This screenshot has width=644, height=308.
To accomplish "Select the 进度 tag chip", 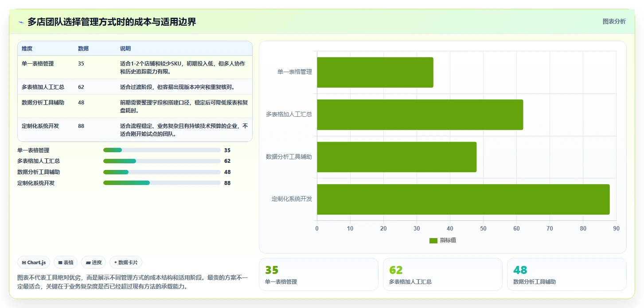I will click(x=94, y=262).
